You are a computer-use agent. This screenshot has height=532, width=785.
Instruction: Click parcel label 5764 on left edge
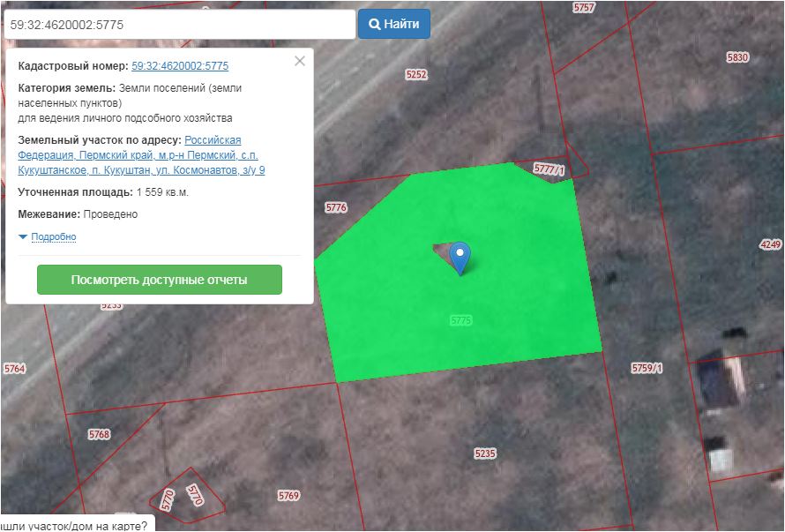15,369
